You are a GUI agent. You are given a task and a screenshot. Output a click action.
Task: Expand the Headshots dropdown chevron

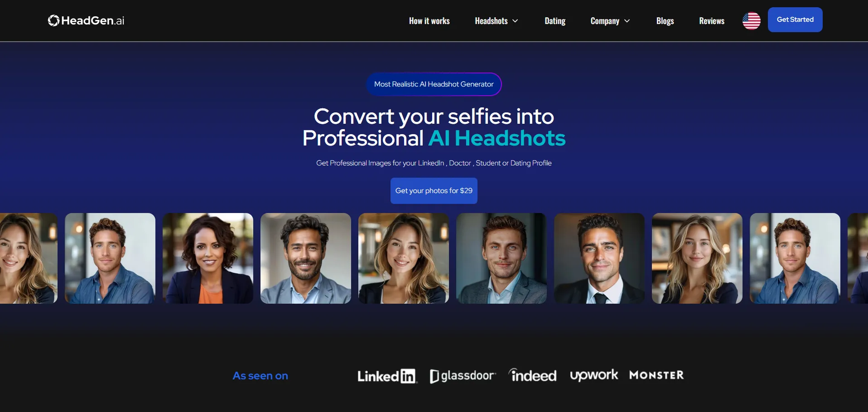[x=515, y=21]
